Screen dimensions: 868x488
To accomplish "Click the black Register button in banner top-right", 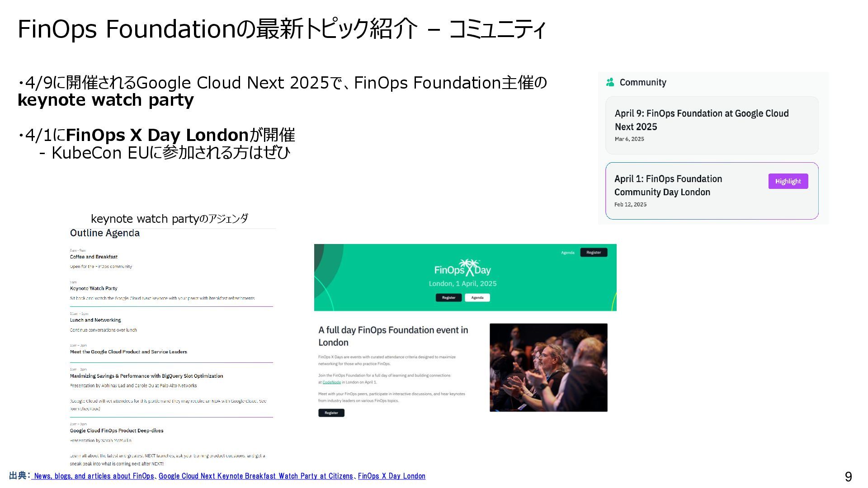I will 594,253.
